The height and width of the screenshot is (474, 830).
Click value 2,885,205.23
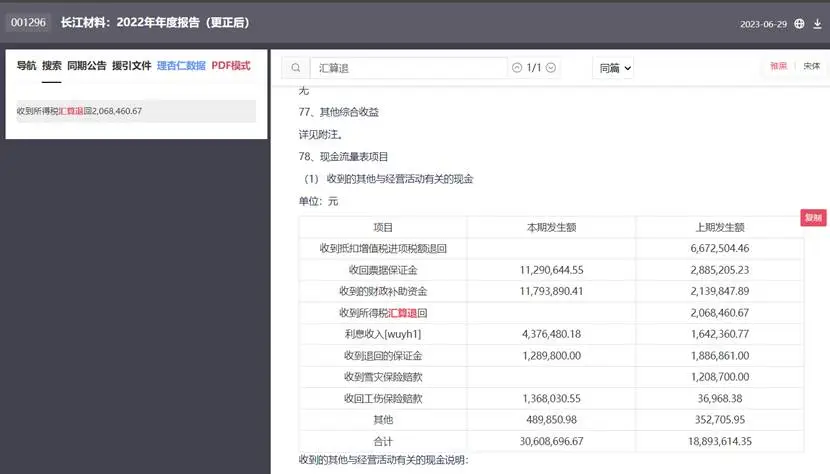tap(719, 270)
